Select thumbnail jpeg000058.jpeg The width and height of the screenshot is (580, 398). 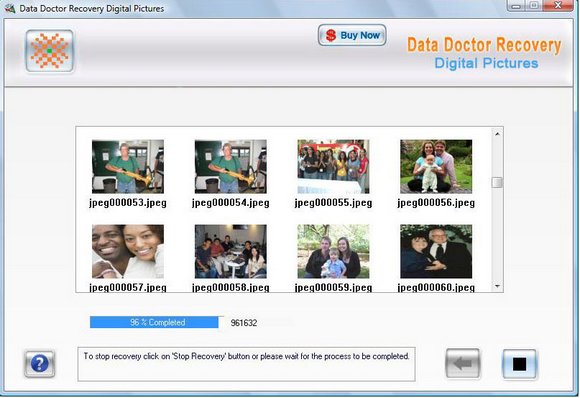[231, 252]
